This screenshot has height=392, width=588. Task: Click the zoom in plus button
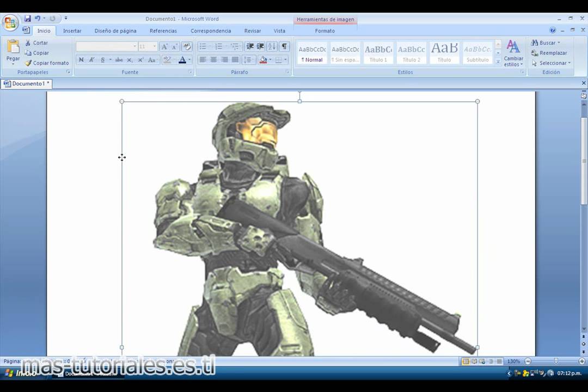pos(581,362)
